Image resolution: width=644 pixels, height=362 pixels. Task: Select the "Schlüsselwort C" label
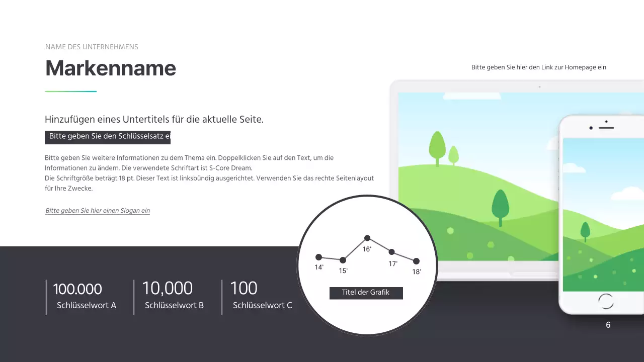click(x=262, y=305)
